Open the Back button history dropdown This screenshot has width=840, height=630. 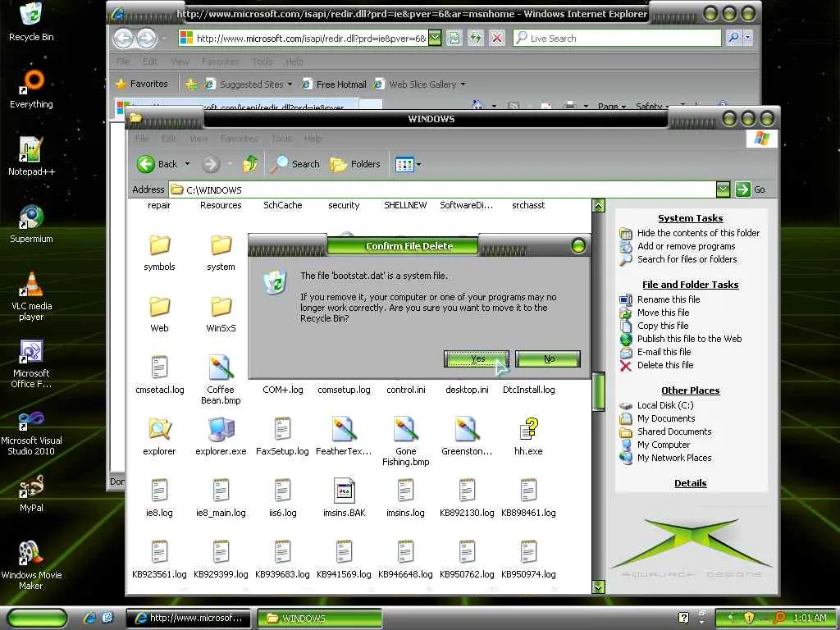(x=187, y=164)
